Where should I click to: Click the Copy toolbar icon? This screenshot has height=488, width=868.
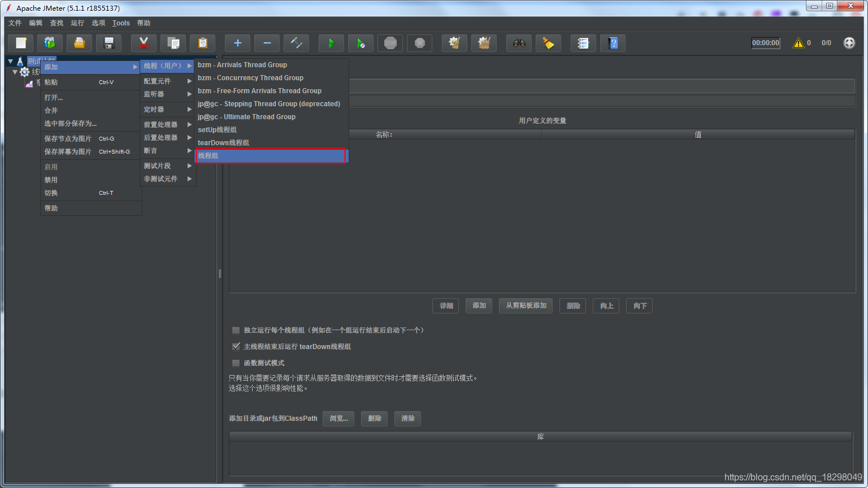pyautogui.click(x=173, y=43)
